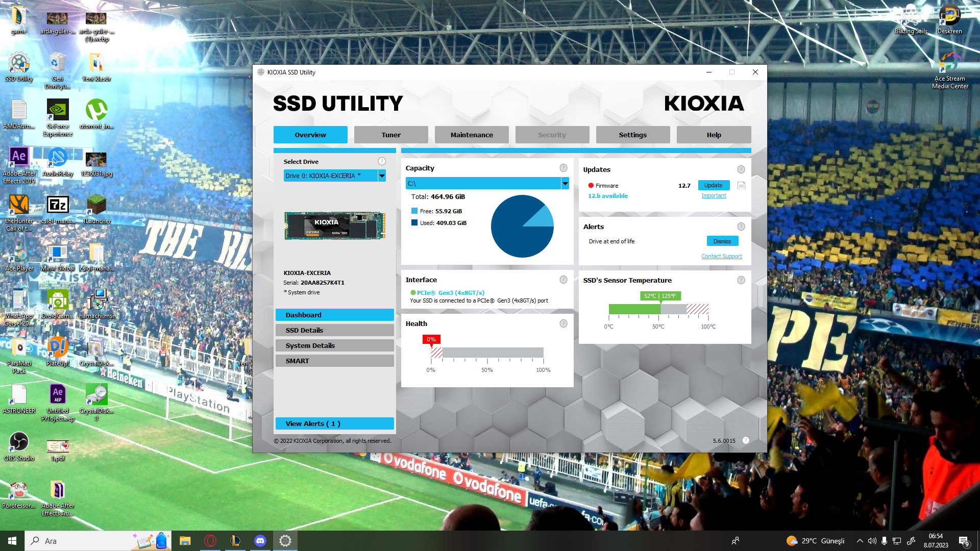
Task: Click the Discord taskbar icon
Action: [x=260, y=540]
